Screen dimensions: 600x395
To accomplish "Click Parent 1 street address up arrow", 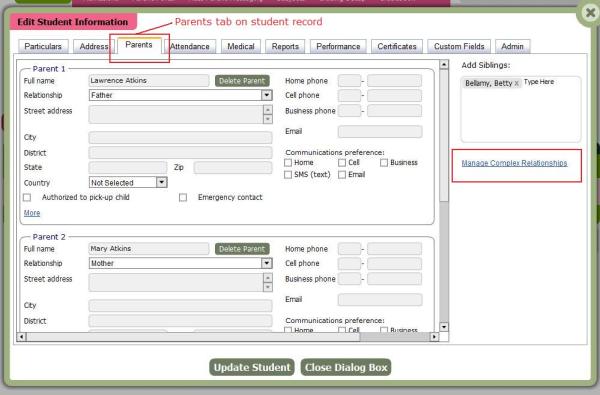I will pos(268,110).
